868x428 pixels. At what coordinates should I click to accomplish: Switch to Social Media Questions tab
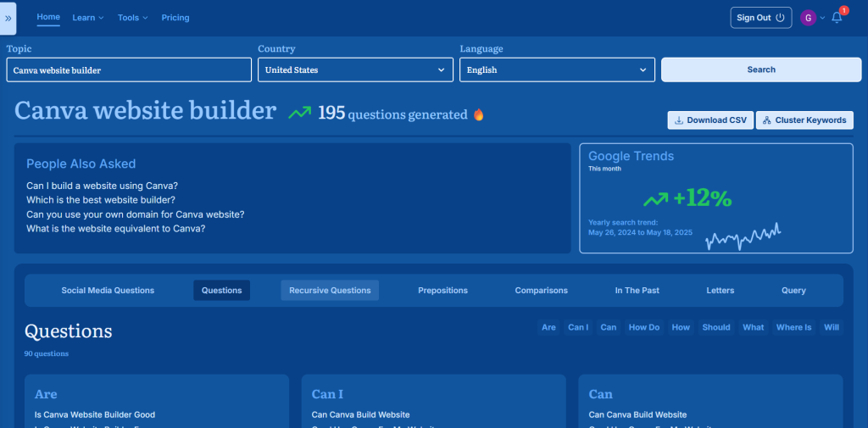(x=108, y=290)
